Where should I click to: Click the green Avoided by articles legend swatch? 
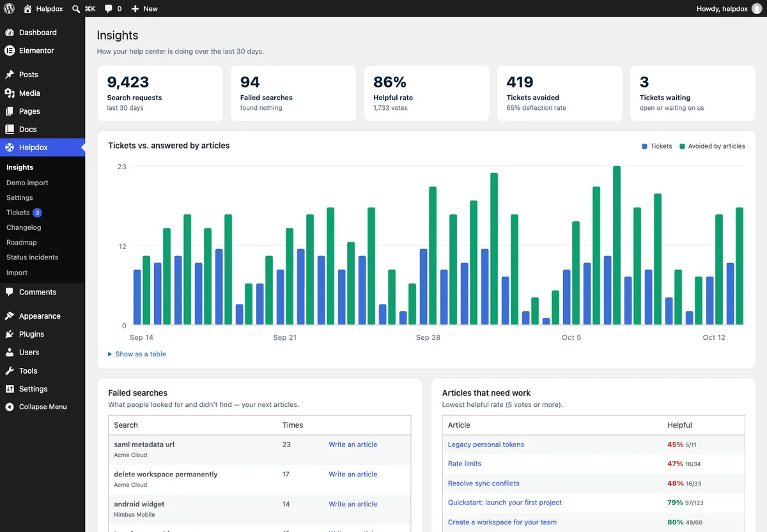tap(682, 146)
